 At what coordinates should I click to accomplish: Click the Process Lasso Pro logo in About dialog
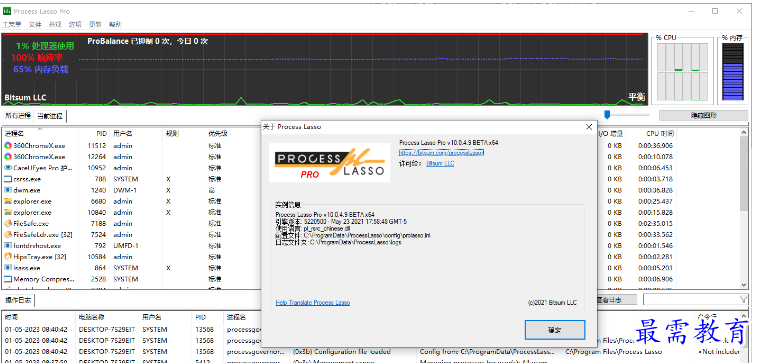[329, 162]
